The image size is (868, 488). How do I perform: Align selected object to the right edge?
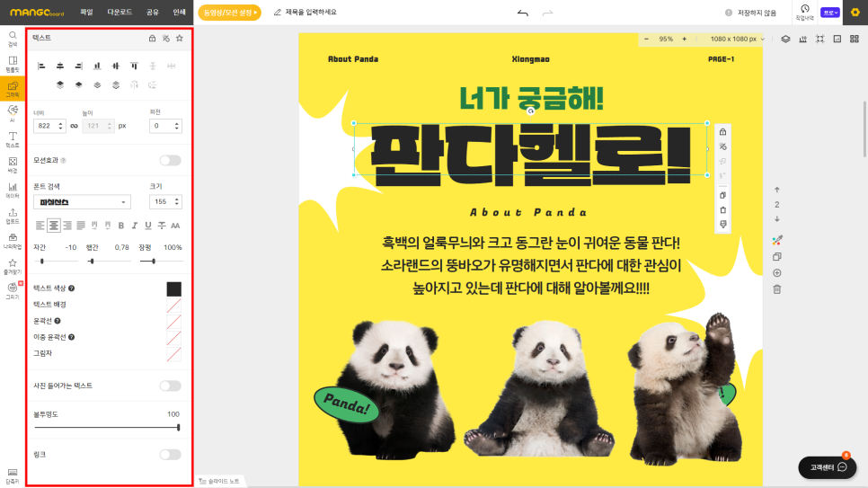(78, 66)
